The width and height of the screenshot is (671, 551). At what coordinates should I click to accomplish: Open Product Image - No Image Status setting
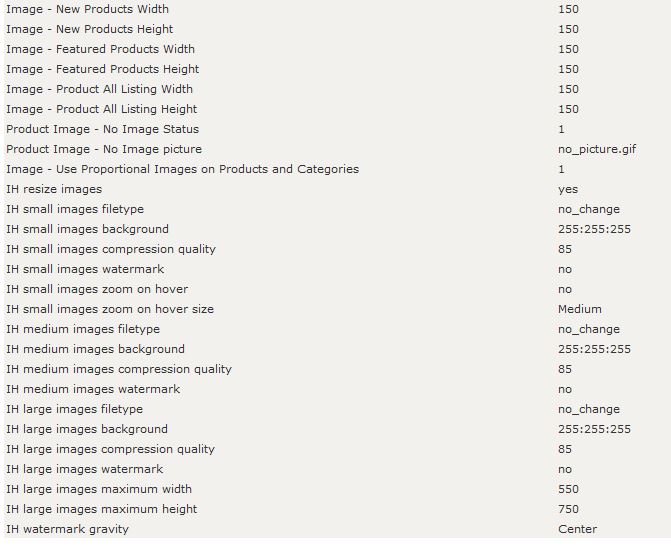point(336,129)
